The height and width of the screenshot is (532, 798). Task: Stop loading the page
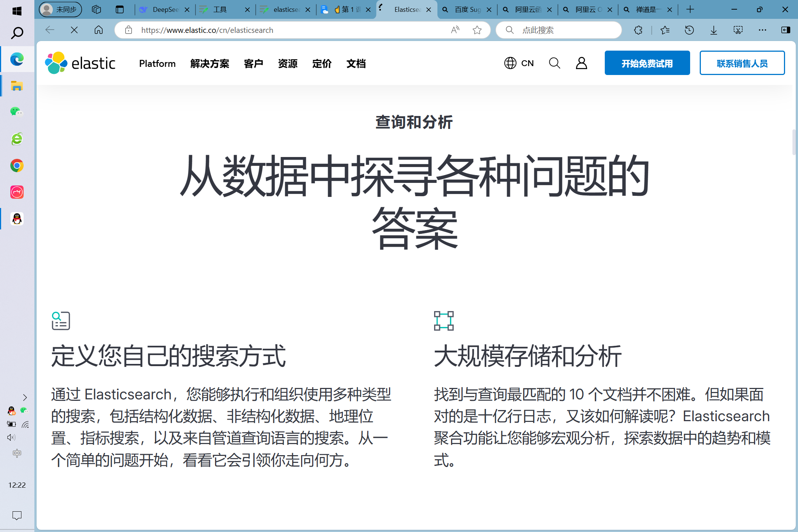click(74, 30)
